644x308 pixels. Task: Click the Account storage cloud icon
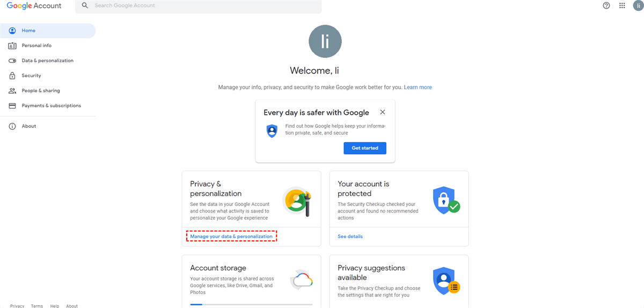[302, 280]
